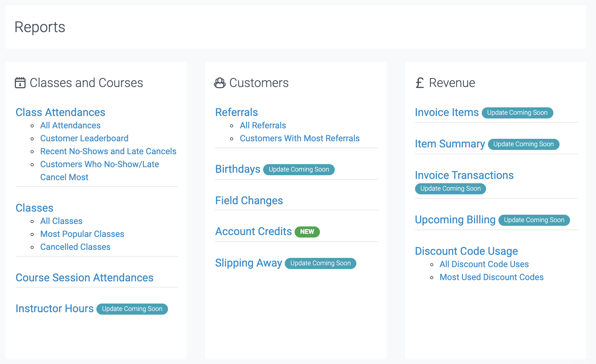Click Update Coming Soon badge beside Upcoming Billing
The height and width of the screenshot is (364, 596).
point(534,220)
